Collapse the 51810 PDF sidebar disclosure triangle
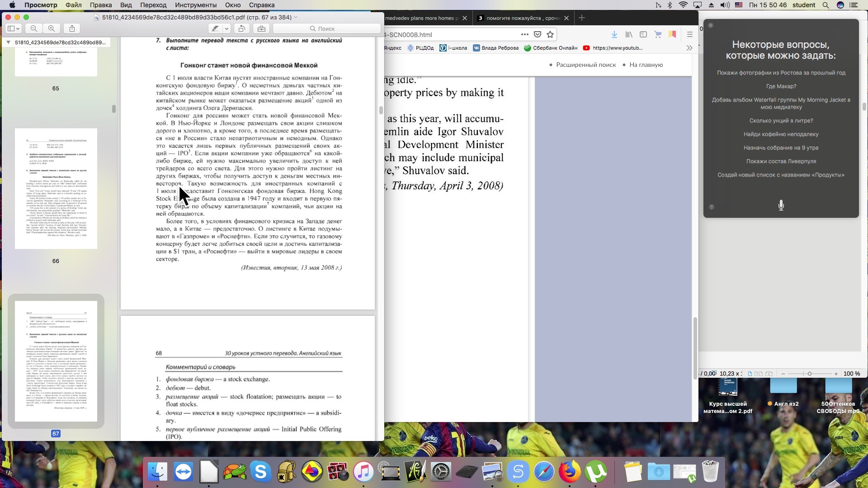The height and width of the screenshot is (488, 868). (8, 42)
